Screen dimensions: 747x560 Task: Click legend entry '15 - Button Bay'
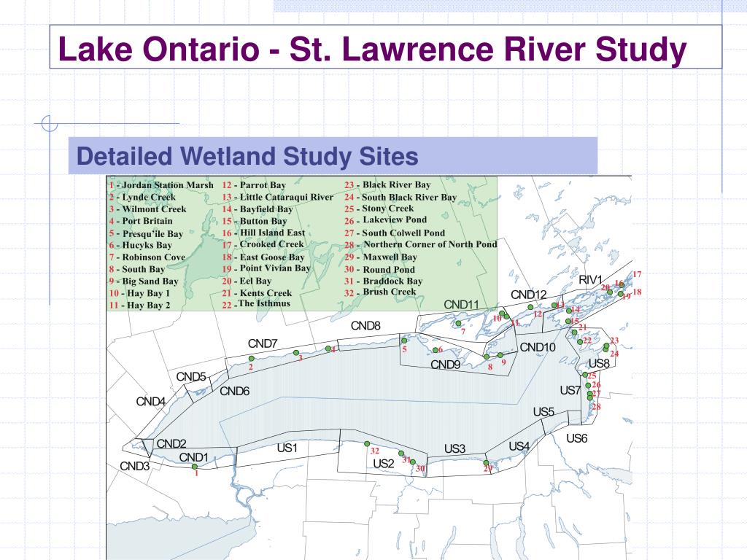pyautogui.click(x=255, y=220)
